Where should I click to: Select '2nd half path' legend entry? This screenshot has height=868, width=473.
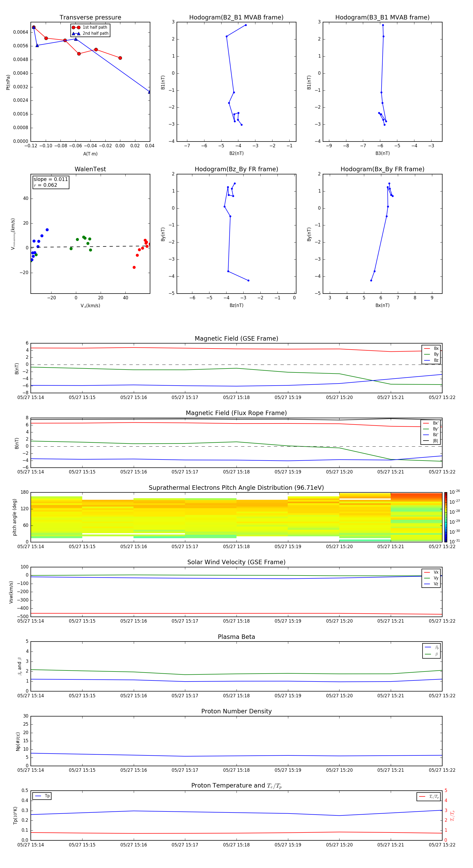click(90, 33)
